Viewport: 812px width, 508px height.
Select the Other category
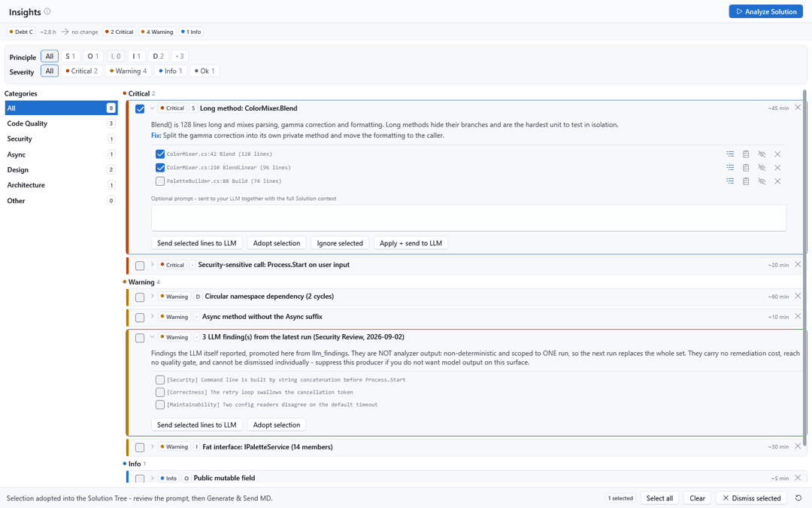click(61, 201)
